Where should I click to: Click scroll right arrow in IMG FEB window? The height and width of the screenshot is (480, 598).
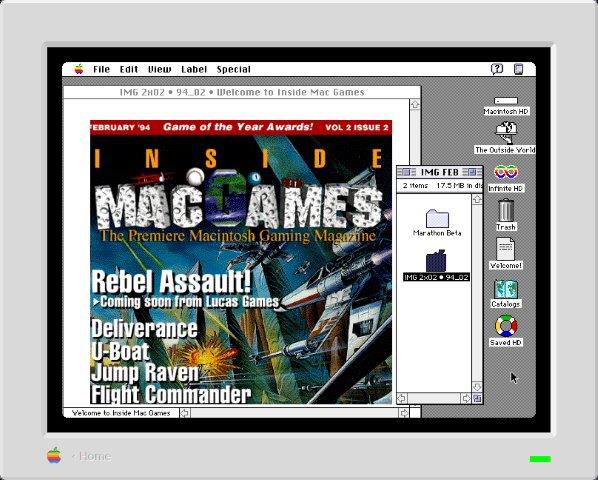click(x=466, y=398)
